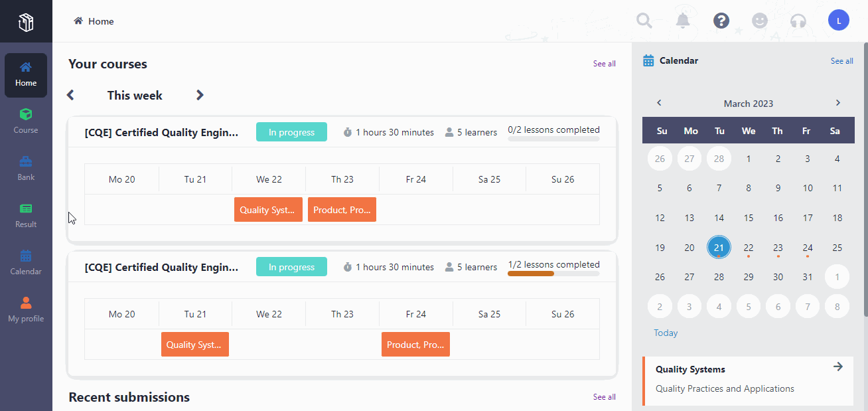
Task: Click the 1/2 lessons completed progress bar
Action: pyautogui.click(x=553, y=273)
